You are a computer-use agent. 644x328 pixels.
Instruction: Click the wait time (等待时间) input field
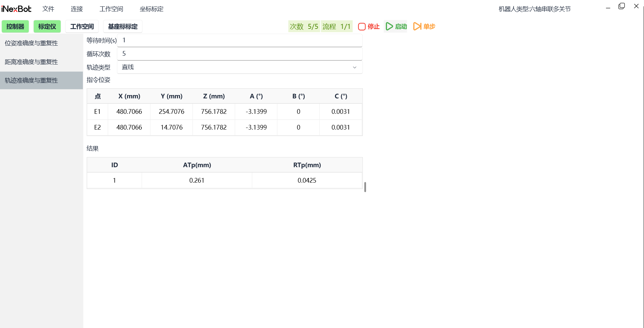(x=239, y=40)
